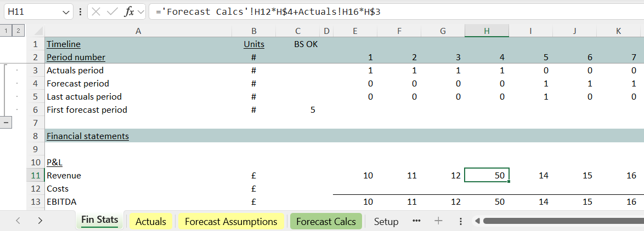Click the formula bar options dots
The height and width of the screenshot is (231, 644).
pyautogui.click(x=81, y=11)
